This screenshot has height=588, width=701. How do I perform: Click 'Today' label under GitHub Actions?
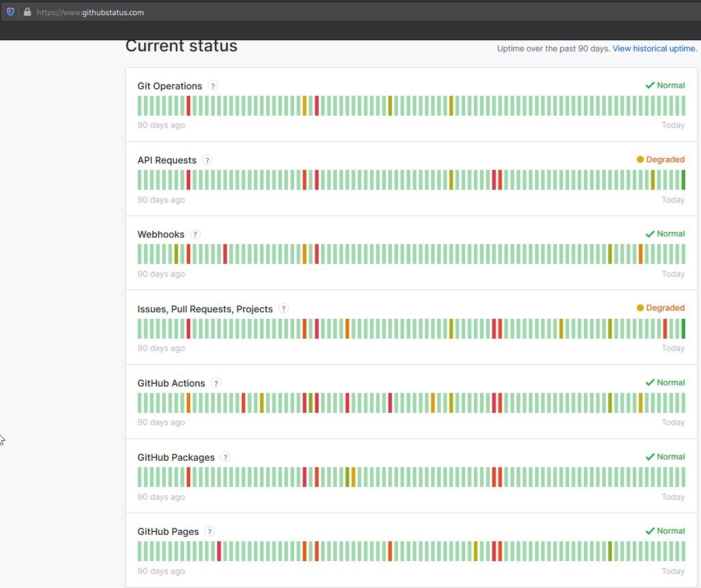[673, 422]
